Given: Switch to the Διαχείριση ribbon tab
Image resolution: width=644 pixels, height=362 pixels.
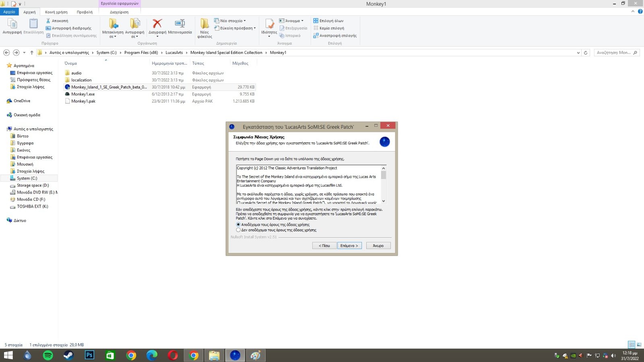Looking at the screenshot, I should pyautogui.click(x=119, y=12).
